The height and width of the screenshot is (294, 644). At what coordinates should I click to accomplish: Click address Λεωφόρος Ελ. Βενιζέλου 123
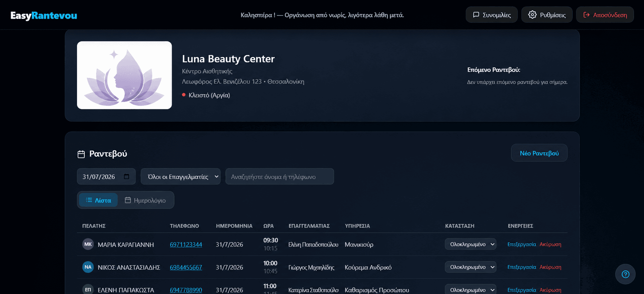point(222,82)
